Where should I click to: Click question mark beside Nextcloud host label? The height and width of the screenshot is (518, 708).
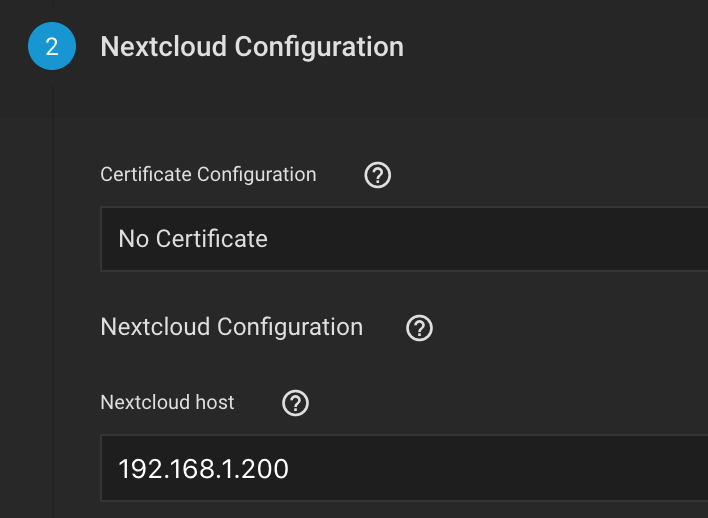tap(296, 403)
